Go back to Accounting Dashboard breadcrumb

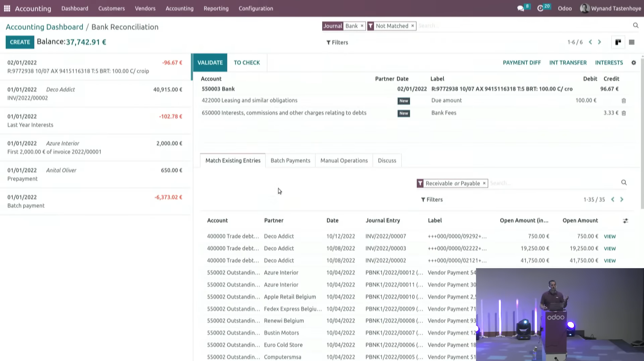point(44,27)
